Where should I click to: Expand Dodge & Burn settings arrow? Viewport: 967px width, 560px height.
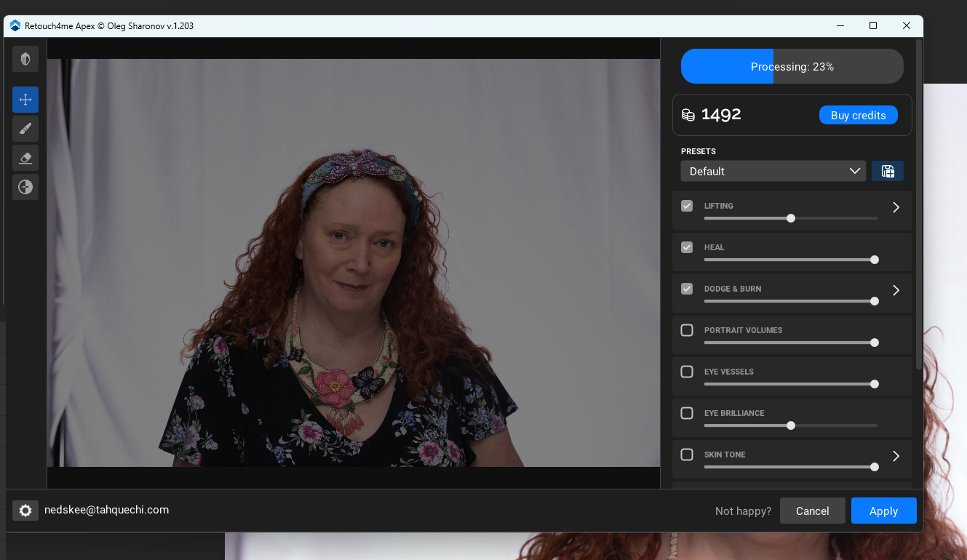click(x=896, y=290)
